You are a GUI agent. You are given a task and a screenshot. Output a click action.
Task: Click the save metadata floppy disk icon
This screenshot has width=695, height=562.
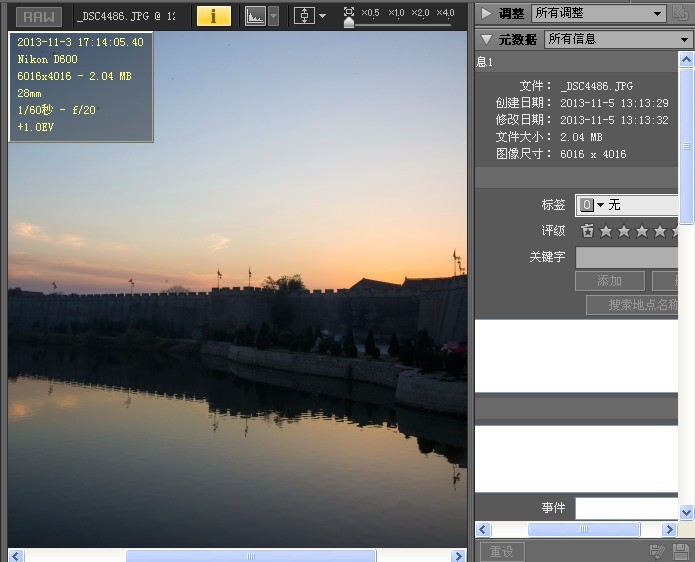681,552
